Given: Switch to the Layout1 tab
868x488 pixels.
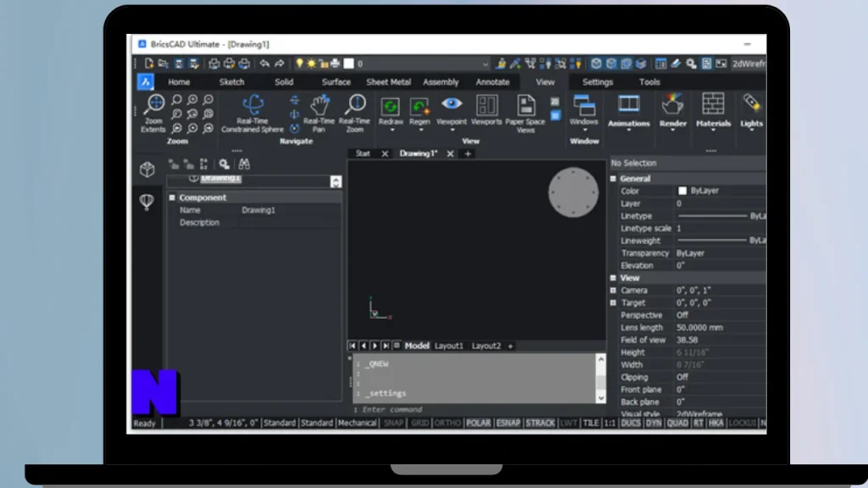Looking at the screenshot, I should coord(448,346).
